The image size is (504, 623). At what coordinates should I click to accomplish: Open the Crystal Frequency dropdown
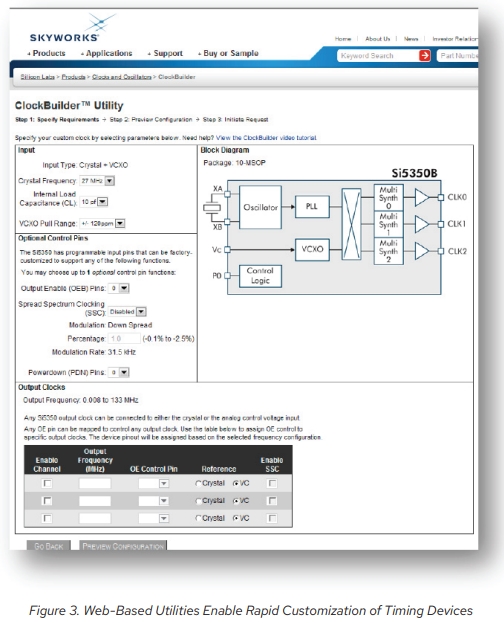pos(110,181)
